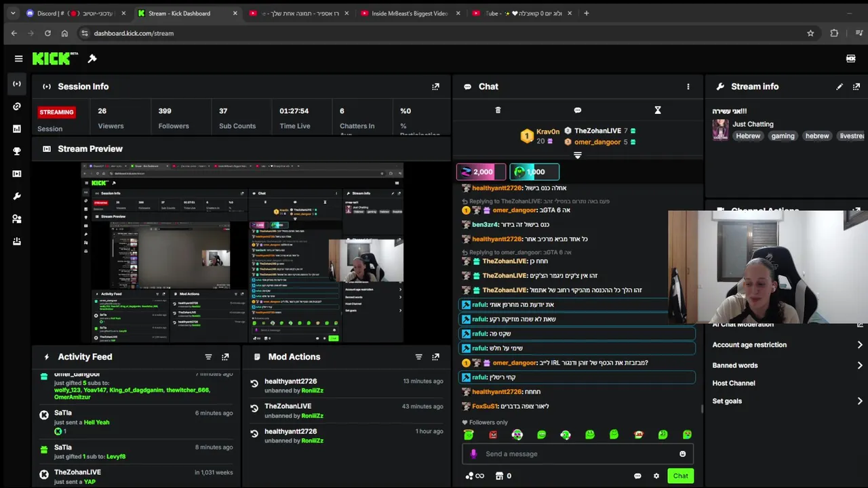Open the Just Chatting category
Viewport: 868px width, 488px height.
pos(753,124)
